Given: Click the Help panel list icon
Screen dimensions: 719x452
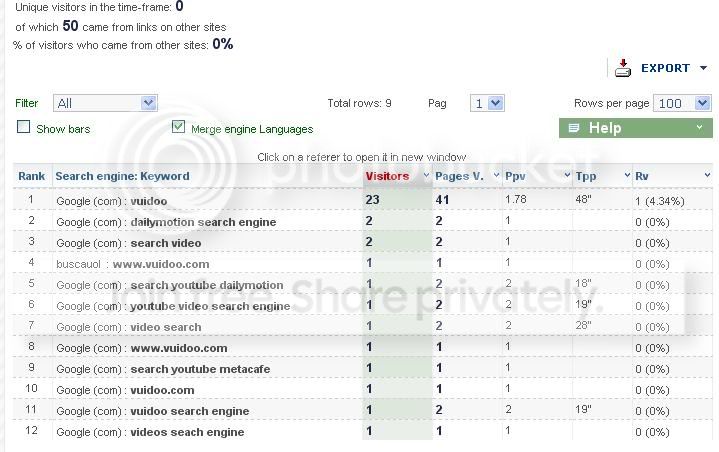Looking at the screenshot, I should click(x=574, y=128).
